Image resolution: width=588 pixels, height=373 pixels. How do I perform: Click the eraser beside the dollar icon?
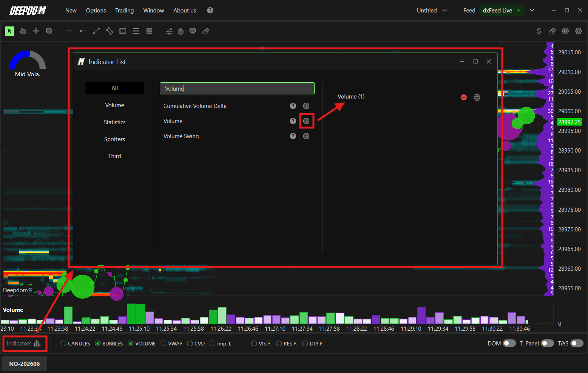552,31
